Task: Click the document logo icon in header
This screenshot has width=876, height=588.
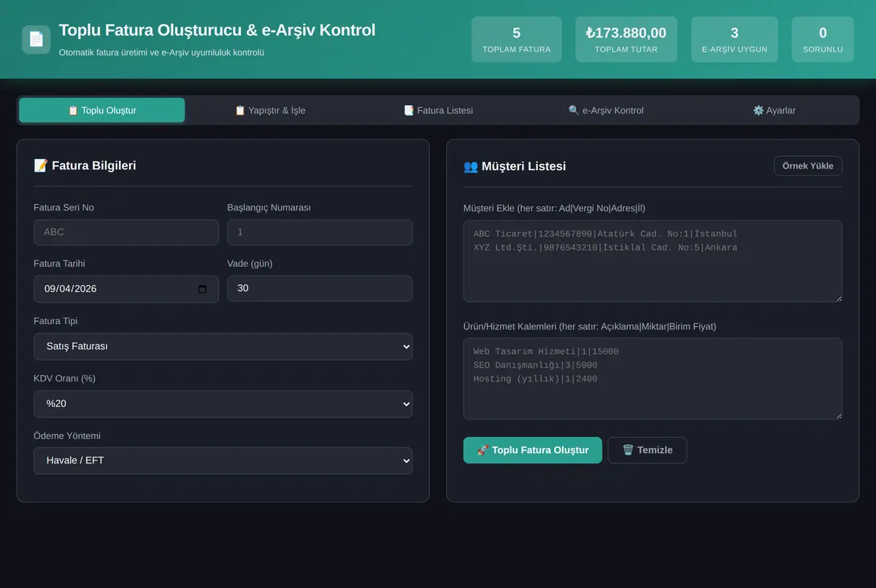Action: click(x=36, y=39)
